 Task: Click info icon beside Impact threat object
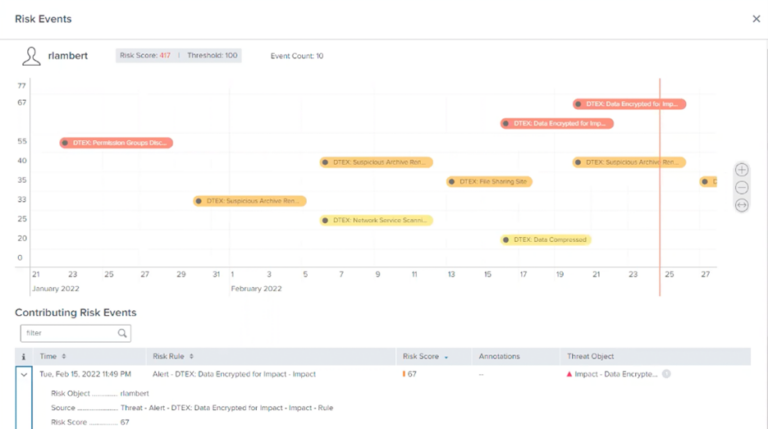click(666, 374)
